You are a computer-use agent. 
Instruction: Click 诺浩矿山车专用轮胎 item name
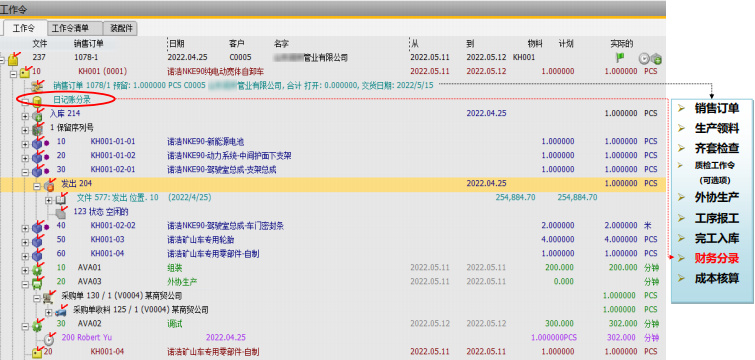point(202,239)
